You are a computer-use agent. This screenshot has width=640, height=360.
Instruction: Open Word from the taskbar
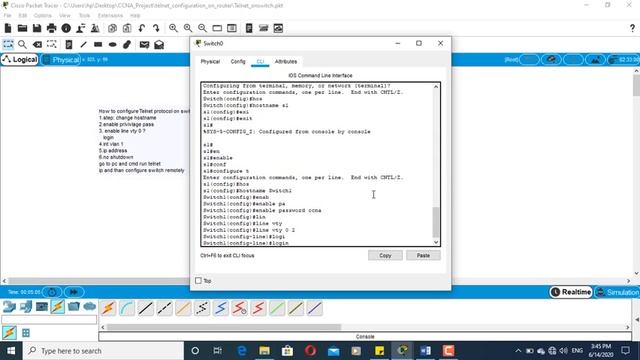pos(425,351)
